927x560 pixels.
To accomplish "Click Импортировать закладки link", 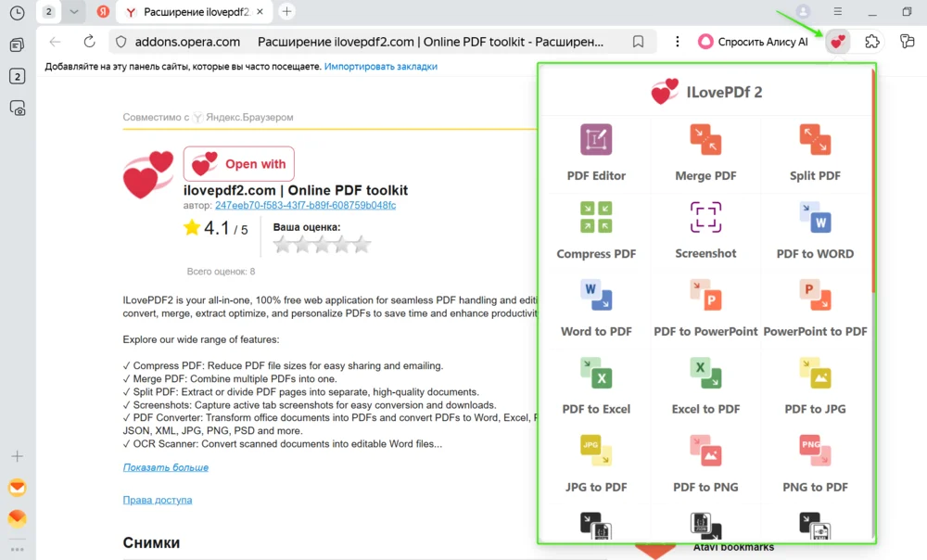I will coord(381,66).
